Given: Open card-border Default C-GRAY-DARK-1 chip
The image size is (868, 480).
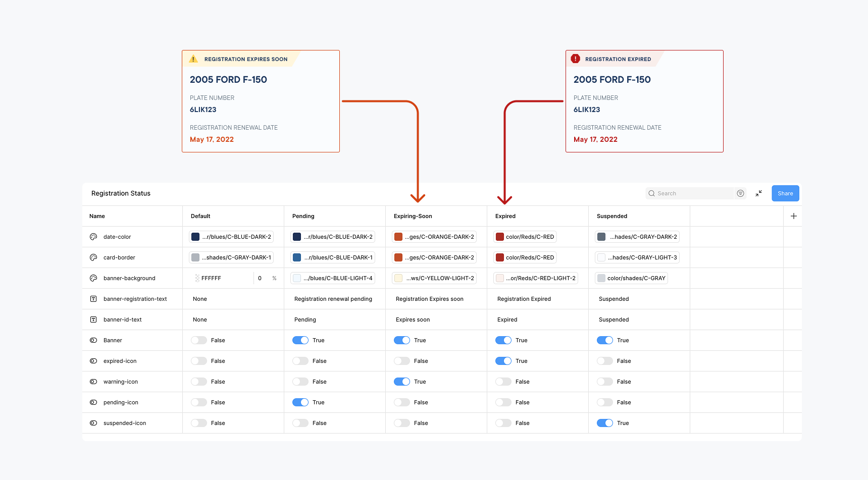Looking at the screenshot, I should pyautogui.click(x=231, y=257).
